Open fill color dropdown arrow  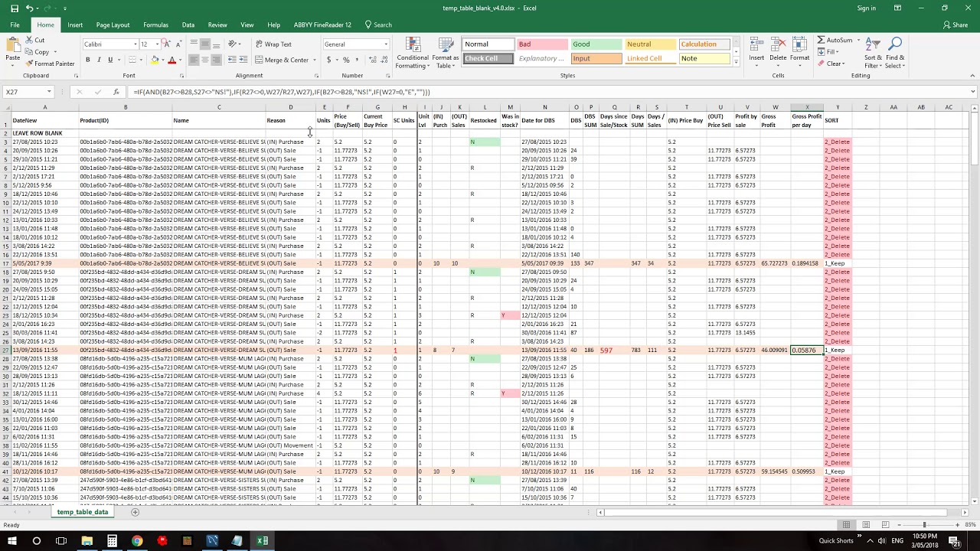click(162, 60)
